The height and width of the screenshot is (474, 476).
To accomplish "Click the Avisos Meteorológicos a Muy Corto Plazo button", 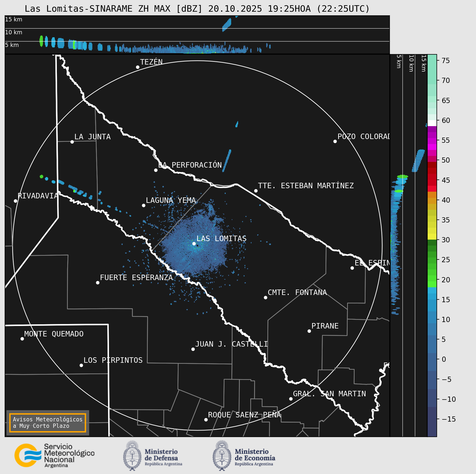I will [47, 423].
